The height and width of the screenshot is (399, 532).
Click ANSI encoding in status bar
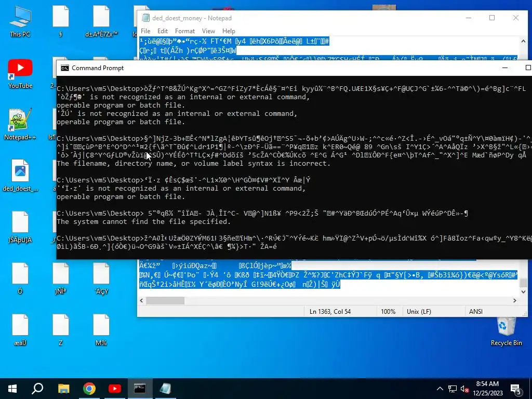476,312
